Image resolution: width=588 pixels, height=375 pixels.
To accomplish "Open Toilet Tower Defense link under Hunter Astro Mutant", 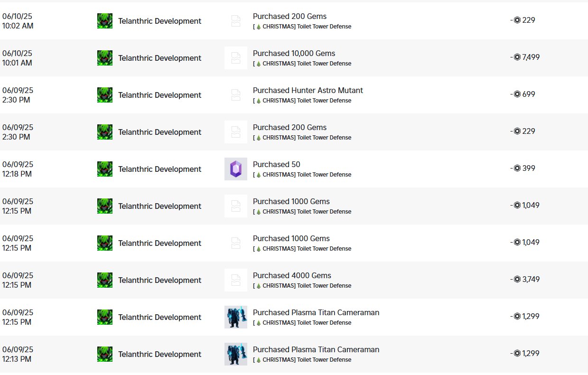I will tap(302, 101).
